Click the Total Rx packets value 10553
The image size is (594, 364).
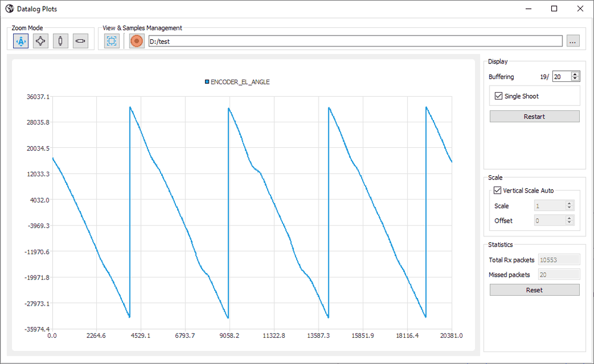(x=559, y=260)
